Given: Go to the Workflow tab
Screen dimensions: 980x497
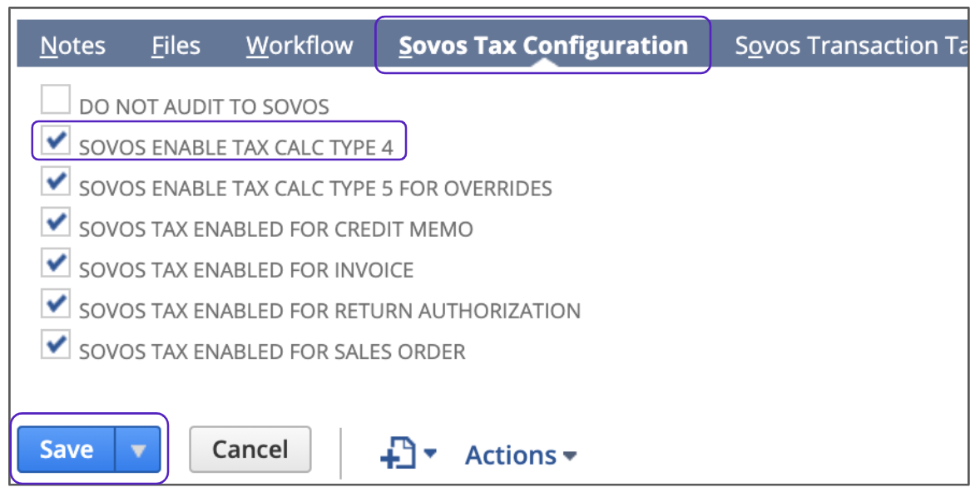Looking at the screenshot, I should (299, 46).
